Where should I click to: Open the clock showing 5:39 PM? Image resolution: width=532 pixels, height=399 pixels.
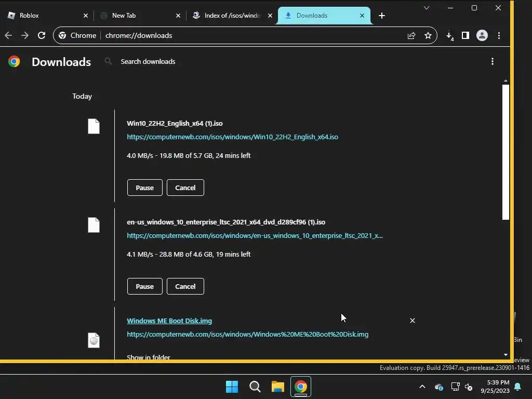click(x=495, y=387)
